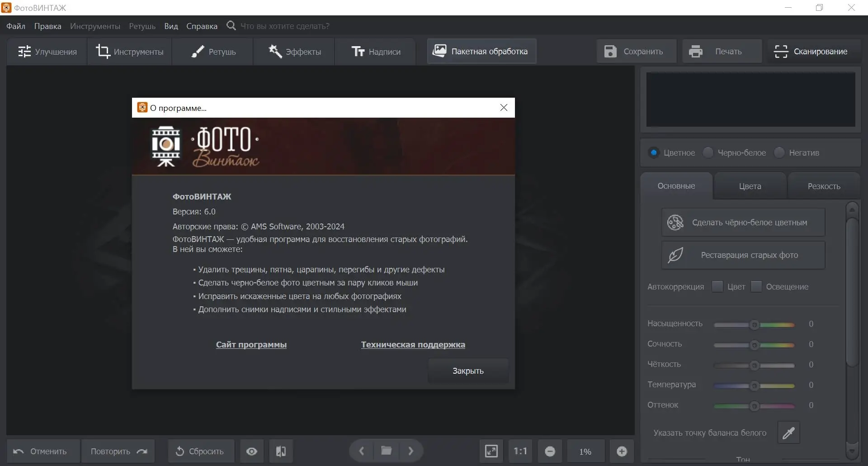The width and height of the screenshot is (868, 466).
Task: Open the Файл menu
Action: point(16,26)
